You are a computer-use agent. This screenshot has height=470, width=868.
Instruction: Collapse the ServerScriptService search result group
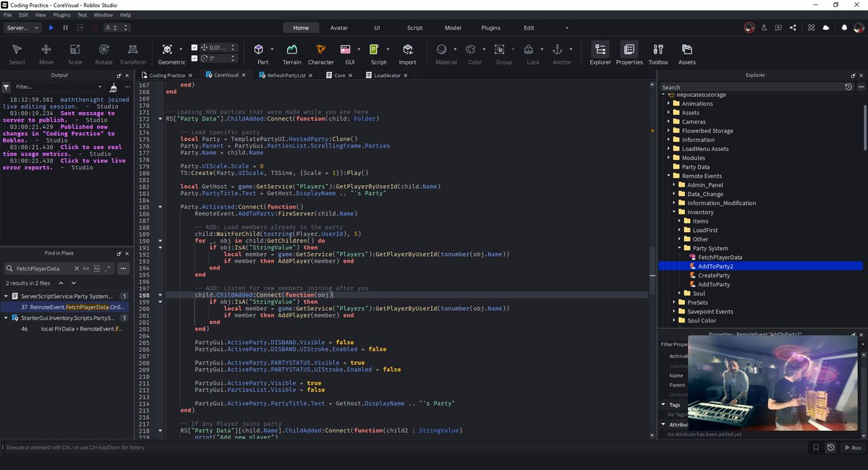7,296
